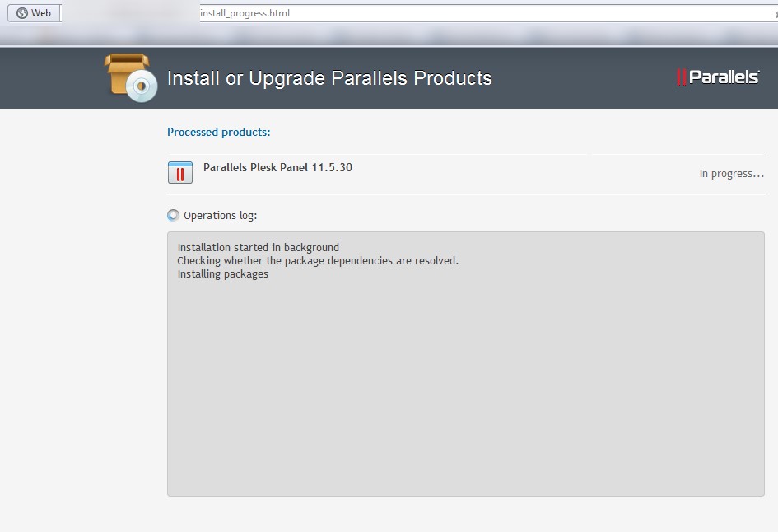Screen dimensions: 778x532
Task: Click the Checking package dependencies log line
Action: click(x=318, y=260)
